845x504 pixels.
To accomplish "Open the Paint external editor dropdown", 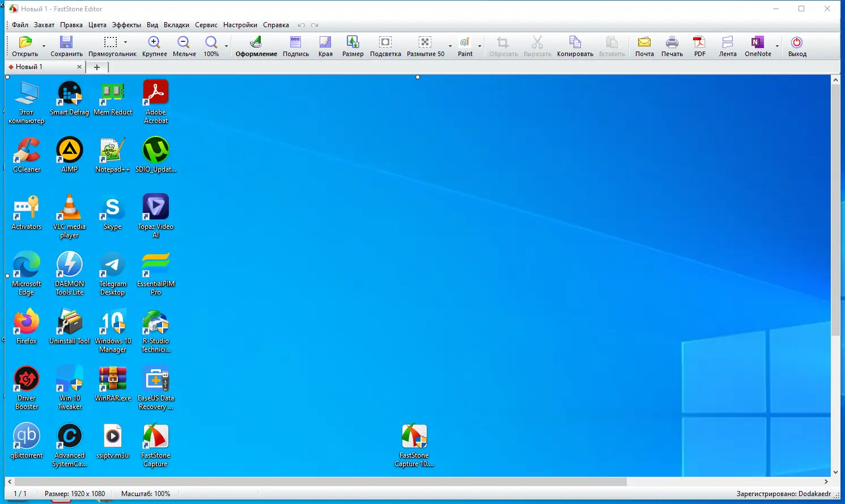I will [x=479, y=46].
